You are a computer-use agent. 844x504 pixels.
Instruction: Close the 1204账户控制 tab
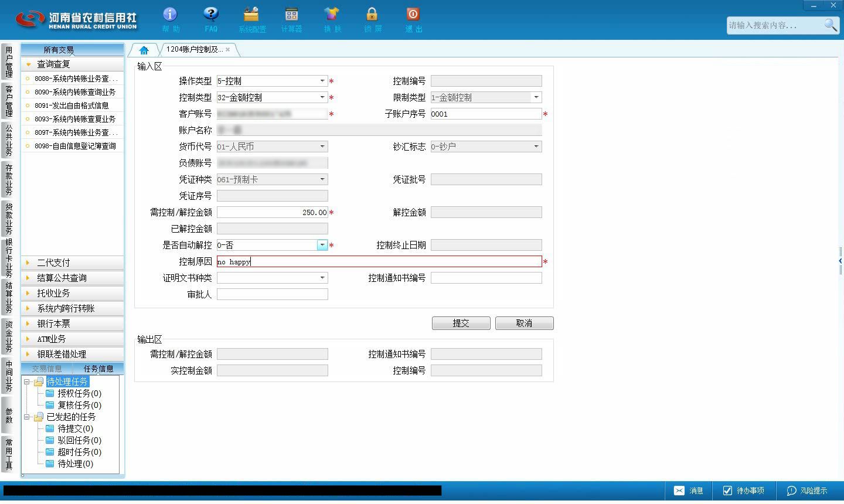(227, 50)
